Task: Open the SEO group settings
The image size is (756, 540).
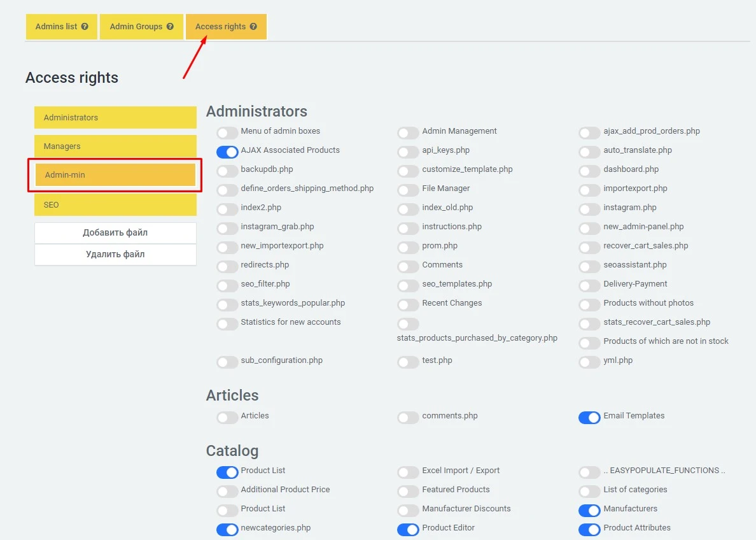Action: click(x=115, y=204)
